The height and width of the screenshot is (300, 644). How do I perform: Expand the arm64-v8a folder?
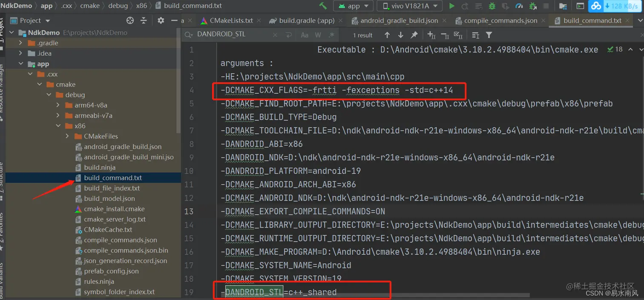click(58, 105)
